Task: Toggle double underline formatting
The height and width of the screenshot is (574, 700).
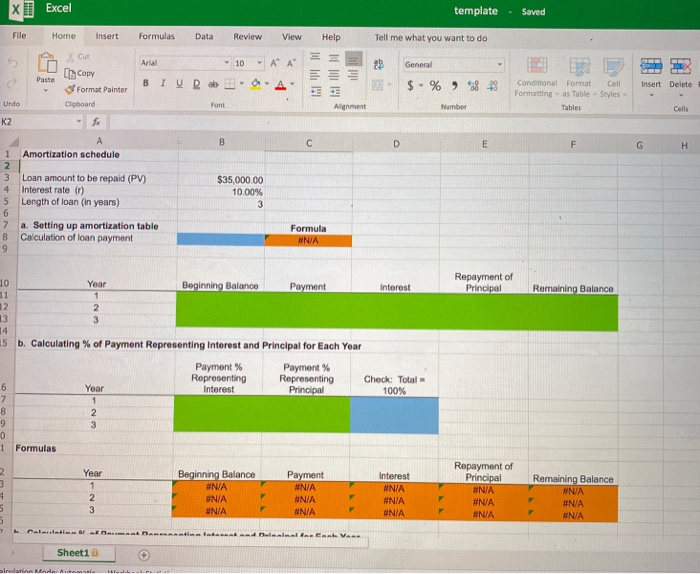Action: (196, 84)
